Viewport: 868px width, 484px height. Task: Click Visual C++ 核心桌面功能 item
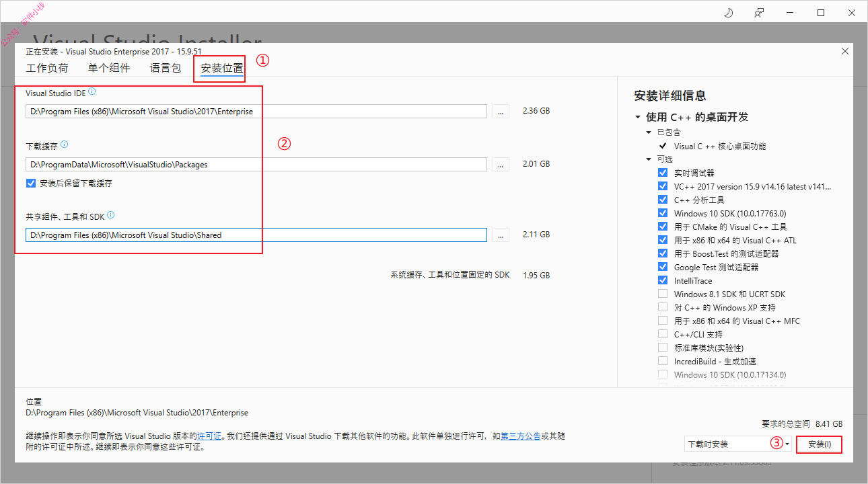click(x=720, y=146)
